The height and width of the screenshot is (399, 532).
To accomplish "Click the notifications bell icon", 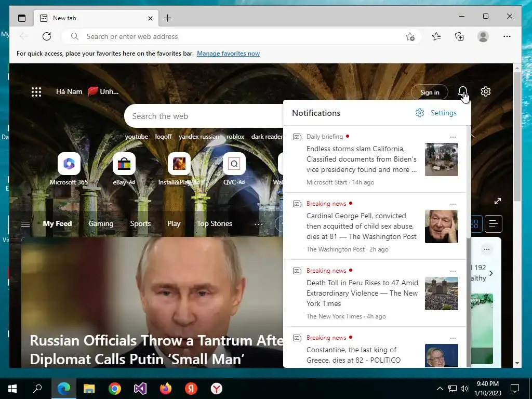I will 462,91.
